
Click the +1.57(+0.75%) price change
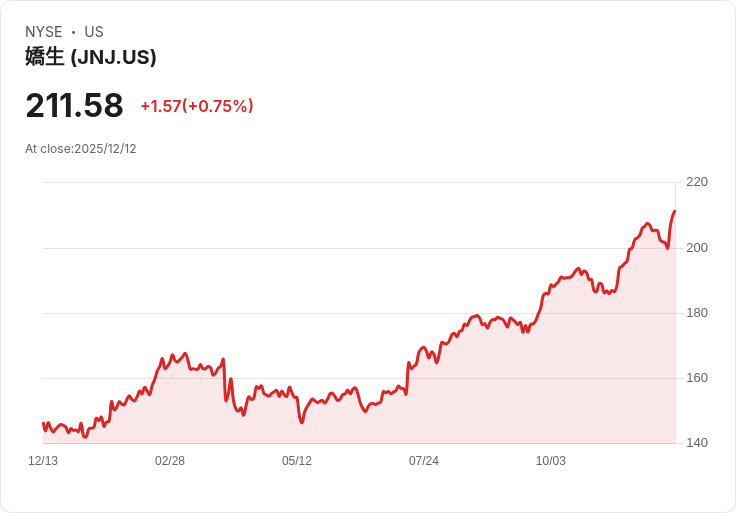[197, 106]
